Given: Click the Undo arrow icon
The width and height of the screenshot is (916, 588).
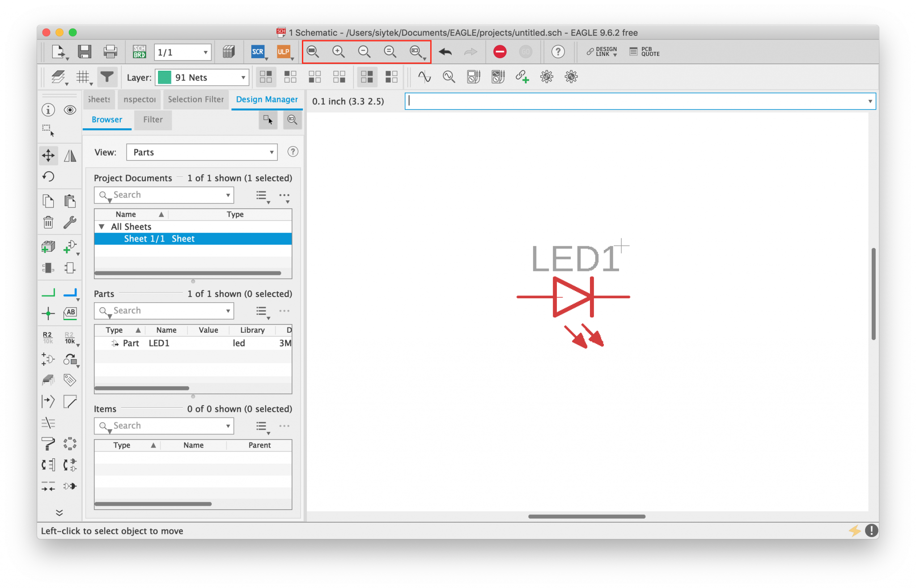Looking at the screenshot, I should [445, 52].
